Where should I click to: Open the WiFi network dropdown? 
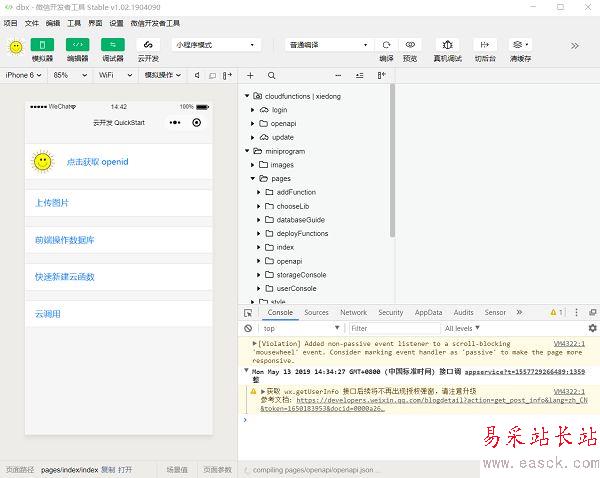coord(115,75)
